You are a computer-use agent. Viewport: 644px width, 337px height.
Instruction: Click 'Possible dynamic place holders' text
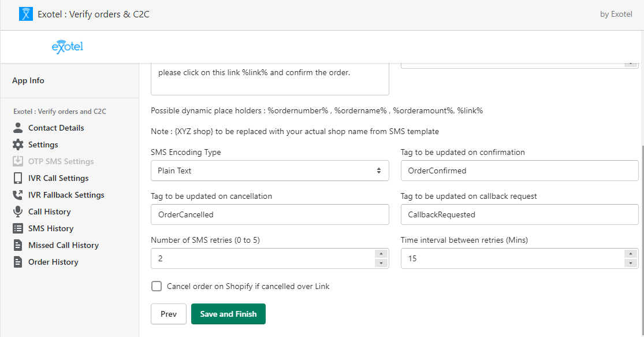coord(317,110)
